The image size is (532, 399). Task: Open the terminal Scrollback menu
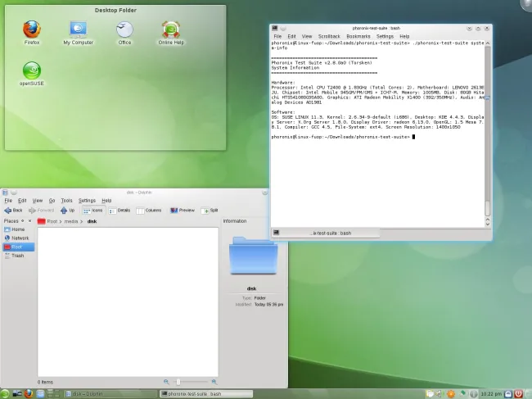pyautogui.click(x=329, y=36)
